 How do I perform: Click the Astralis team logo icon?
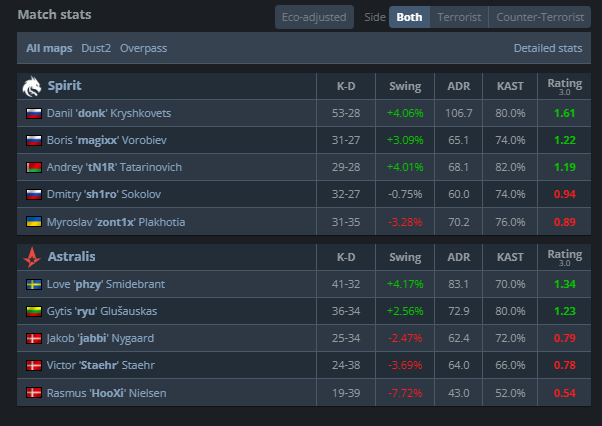tap(32, 257)
